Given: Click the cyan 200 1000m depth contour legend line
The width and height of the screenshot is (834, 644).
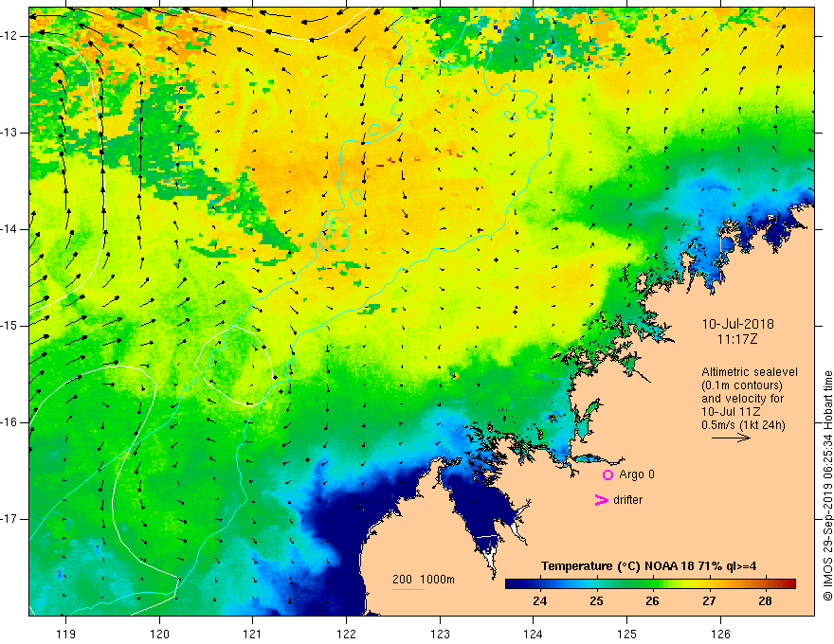Looking at the screenshot, I should 408,589.
